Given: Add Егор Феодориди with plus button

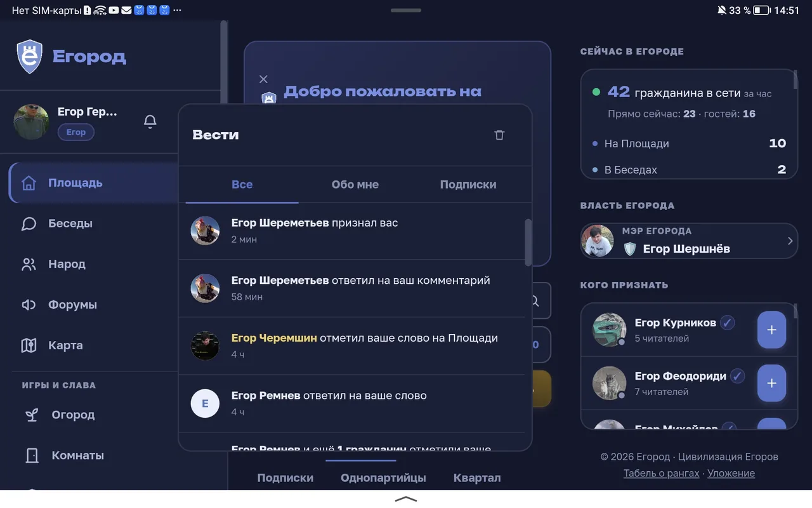Looking at the screenshot, I should 771,384.
